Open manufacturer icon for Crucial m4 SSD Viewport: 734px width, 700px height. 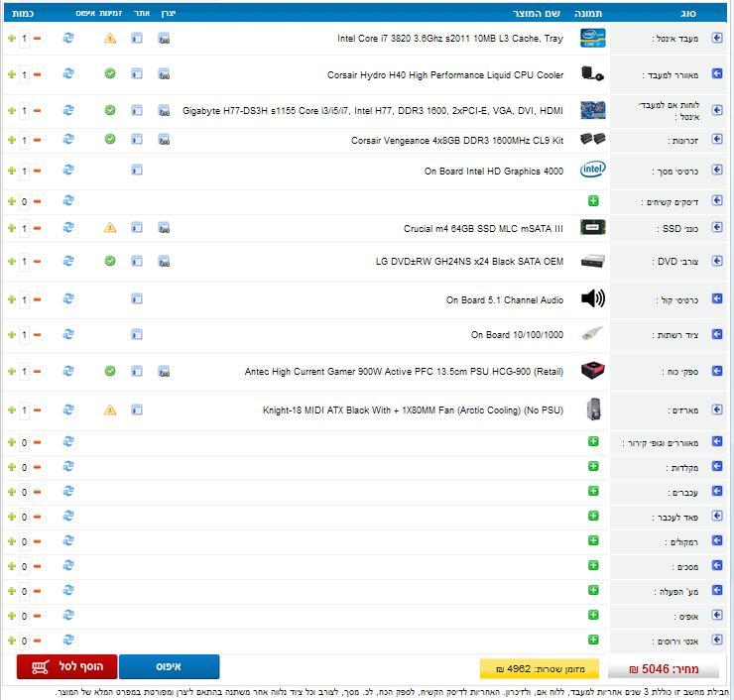click(x=164, y=228)
